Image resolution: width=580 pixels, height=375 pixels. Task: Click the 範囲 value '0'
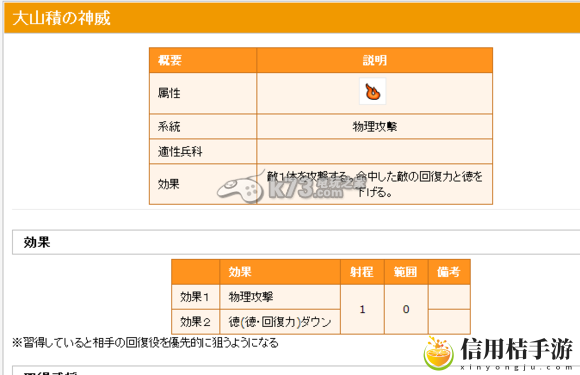[x=406, y=310]
